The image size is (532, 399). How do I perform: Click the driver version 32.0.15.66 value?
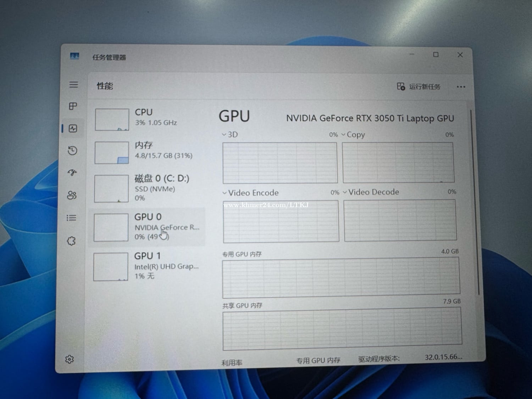444,357
